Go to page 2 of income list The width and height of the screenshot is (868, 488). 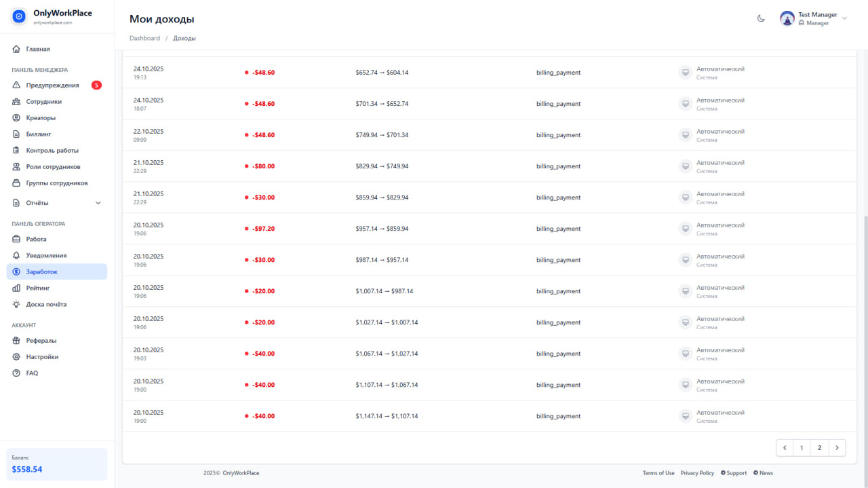coord(819,447)
